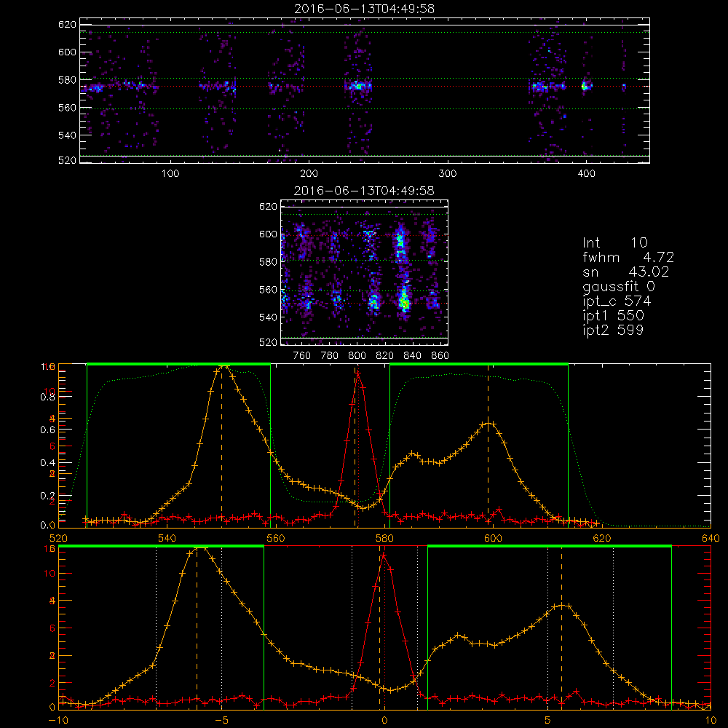Image resolution: width=728 pixels, height=728 pixels.
Task: Click x-axis label 840 on middle image
Action: click(412, 356)
